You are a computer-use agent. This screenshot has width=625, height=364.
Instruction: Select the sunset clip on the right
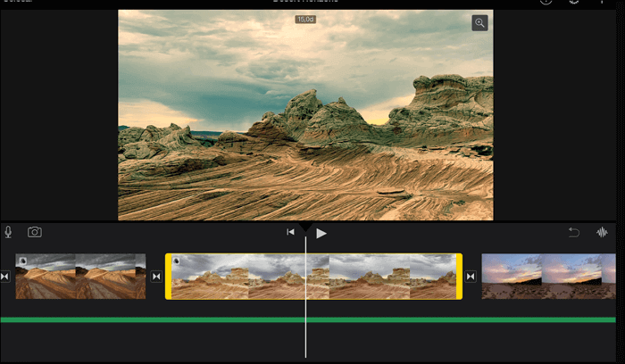pos(546,277)
